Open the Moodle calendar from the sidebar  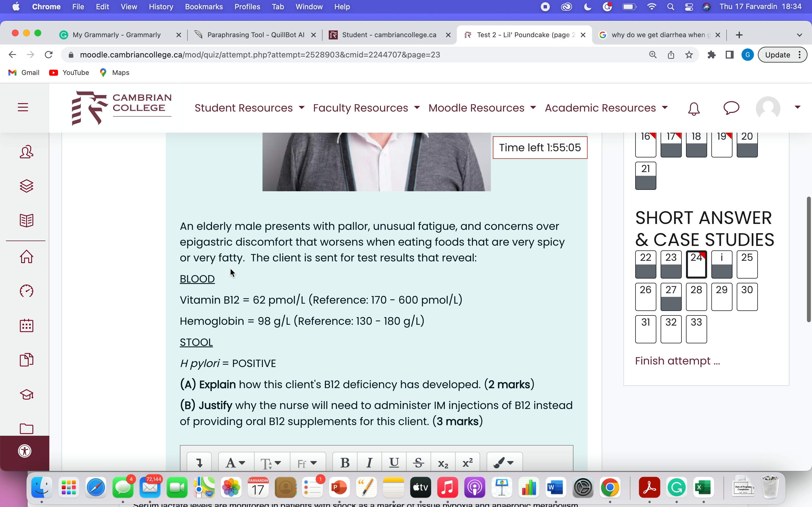tap(27, 325)
